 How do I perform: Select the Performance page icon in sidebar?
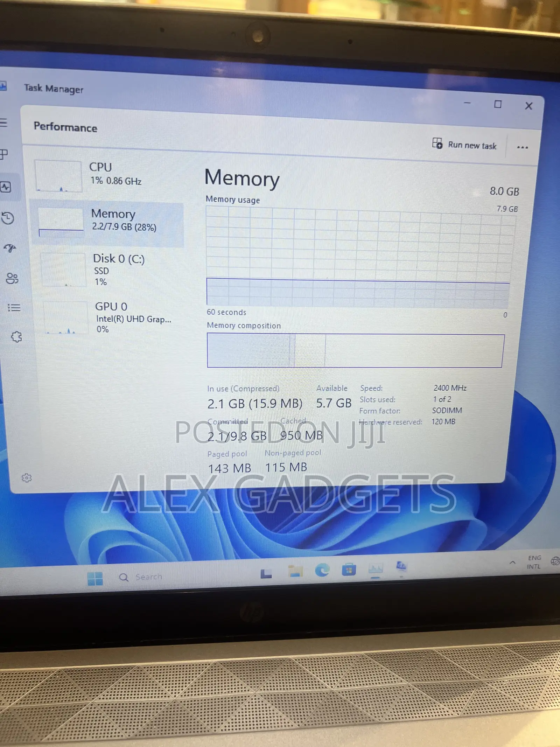[6, 187]
